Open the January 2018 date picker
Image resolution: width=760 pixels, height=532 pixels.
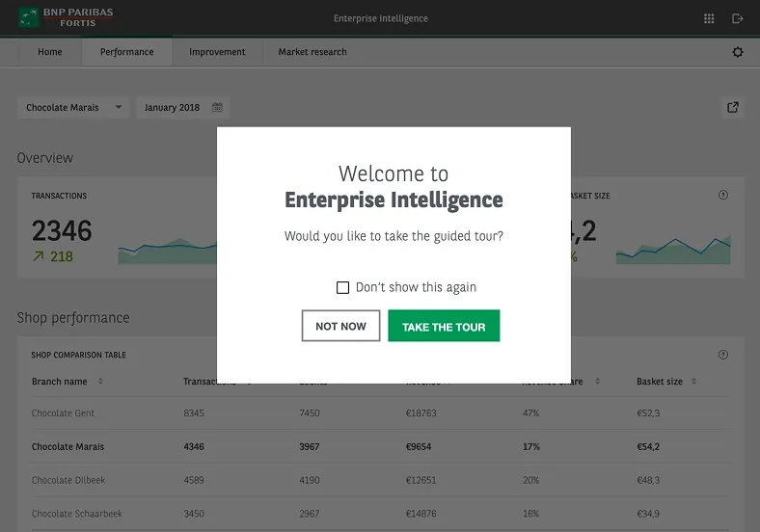[x=182, y=107]
